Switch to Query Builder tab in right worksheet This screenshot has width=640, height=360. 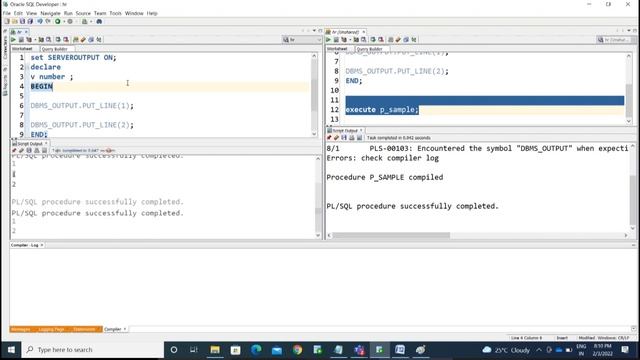pos(369,49)
